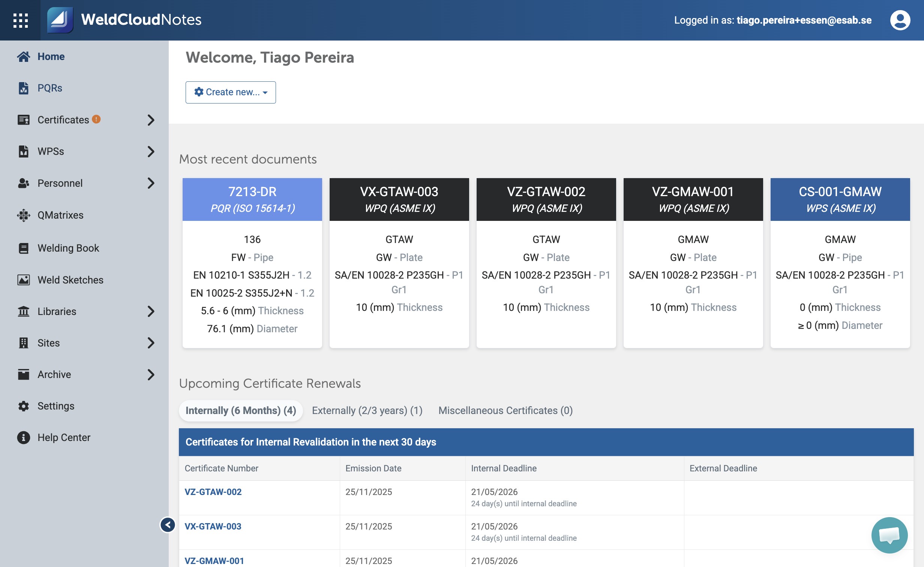Expand the Personnel submenu chevron
Image resolution: width=924 pixels, height=567 pixels.
[x=151, y=183]
